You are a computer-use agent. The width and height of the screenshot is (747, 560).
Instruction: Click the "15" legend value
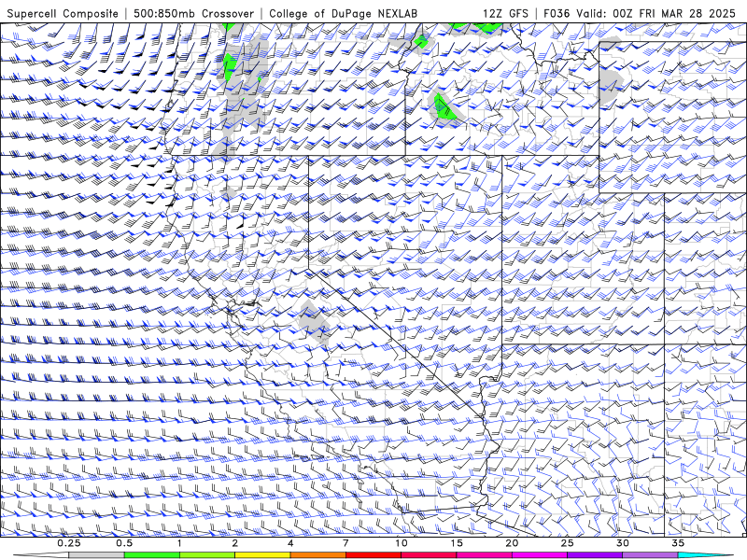click(457, 543)
